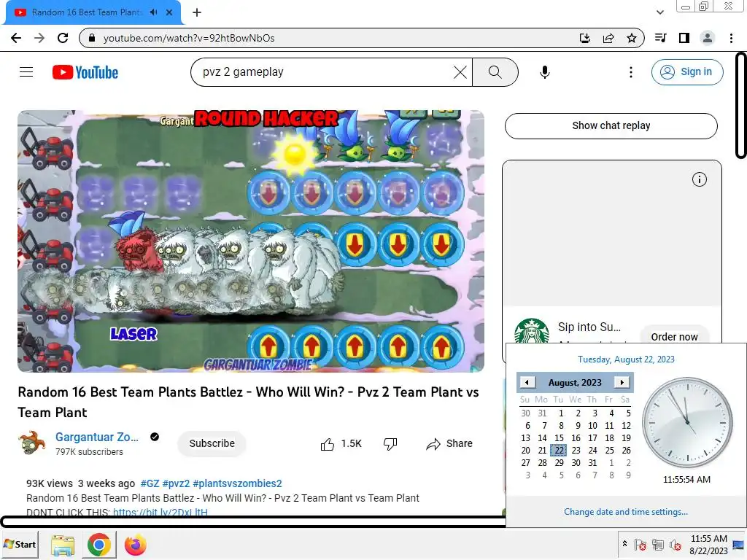
Task: Open the volume tray icon
Action: [675, 544]
